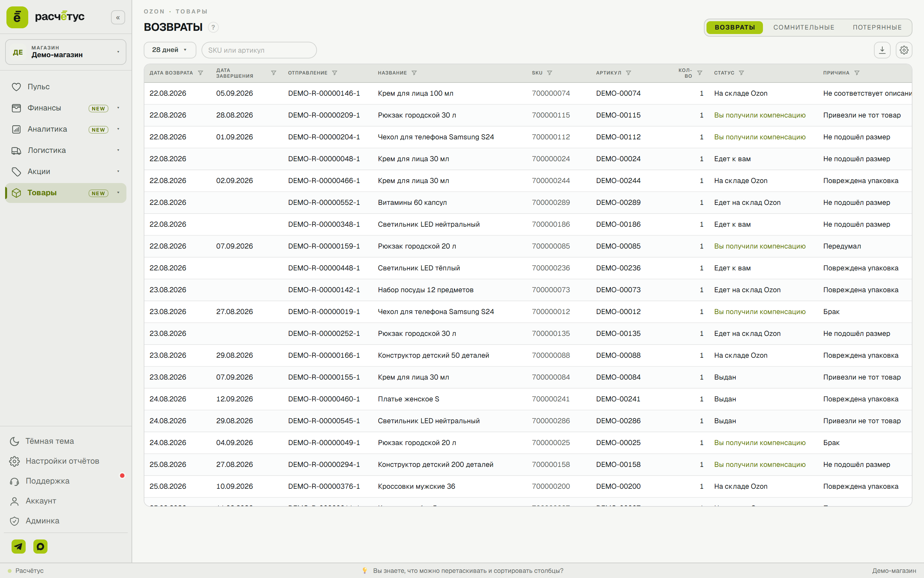
Task: Click the Платье женское S product name
Action: tap(408, 399)
